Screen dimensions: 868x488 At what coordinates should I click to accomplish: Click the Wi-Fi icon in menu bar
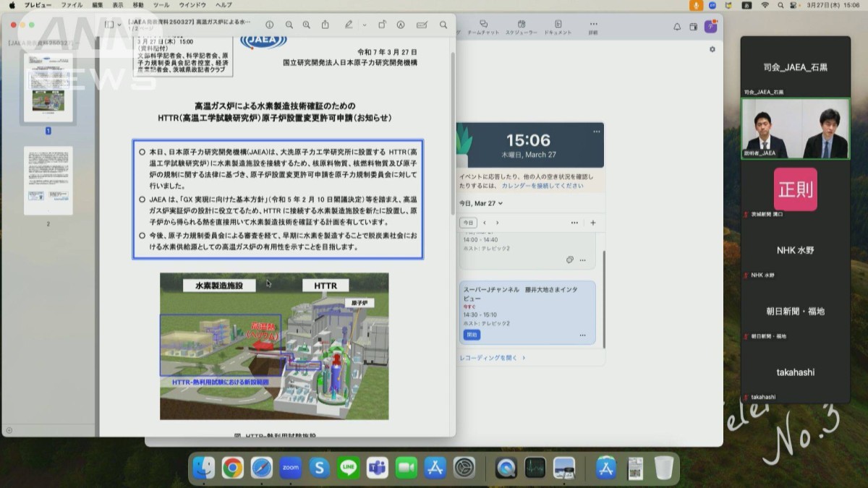point(765,5)
